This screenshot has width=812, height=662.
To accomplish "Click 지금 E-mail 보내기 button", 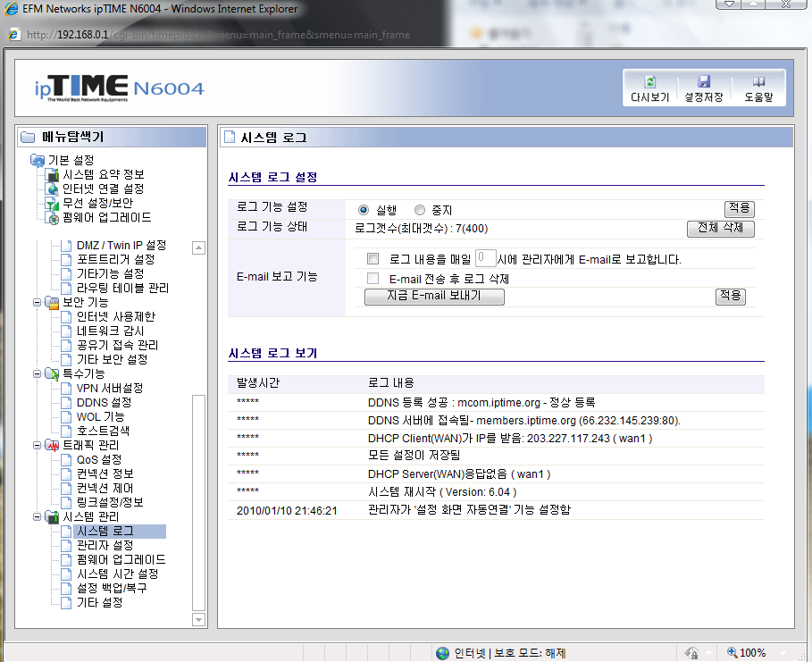I will 434,296.
